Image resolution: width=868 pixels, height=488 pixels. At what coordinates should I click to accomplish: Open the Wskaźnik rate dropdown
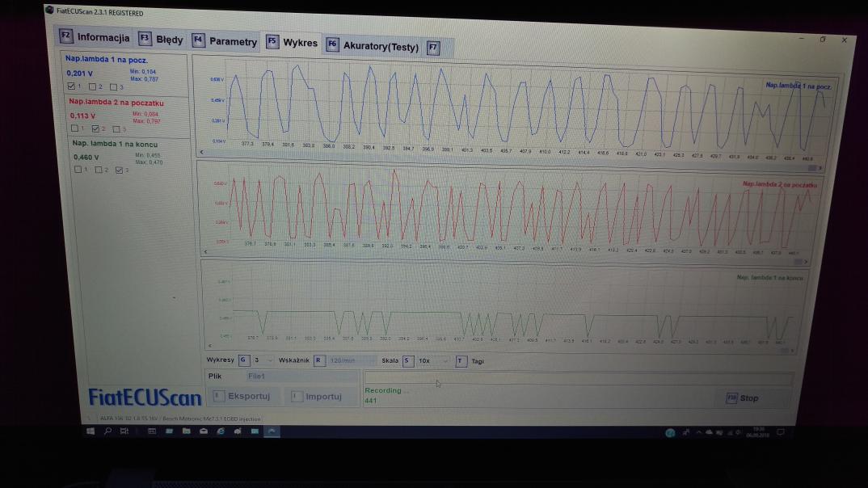351,360
